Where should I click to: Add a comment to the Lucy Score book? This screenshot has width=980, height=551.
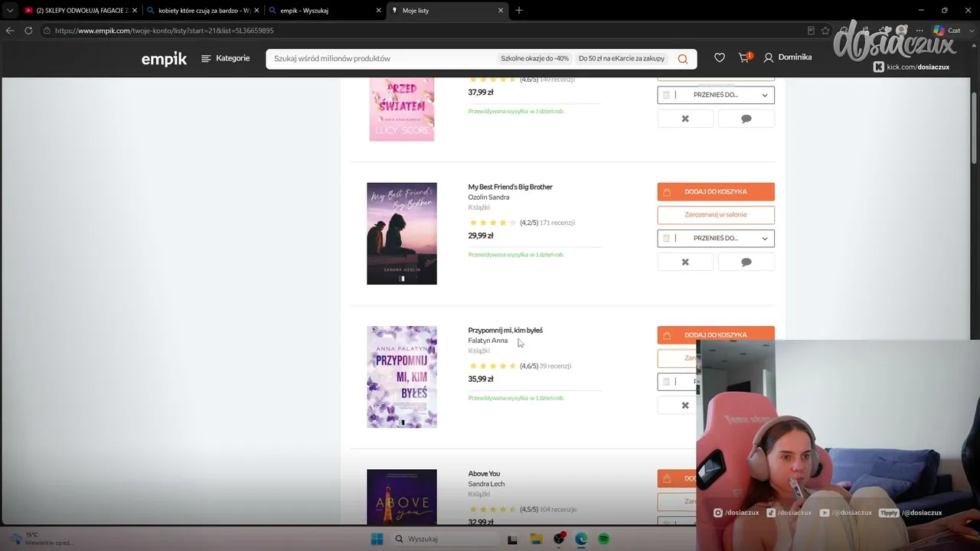(746, 119)
